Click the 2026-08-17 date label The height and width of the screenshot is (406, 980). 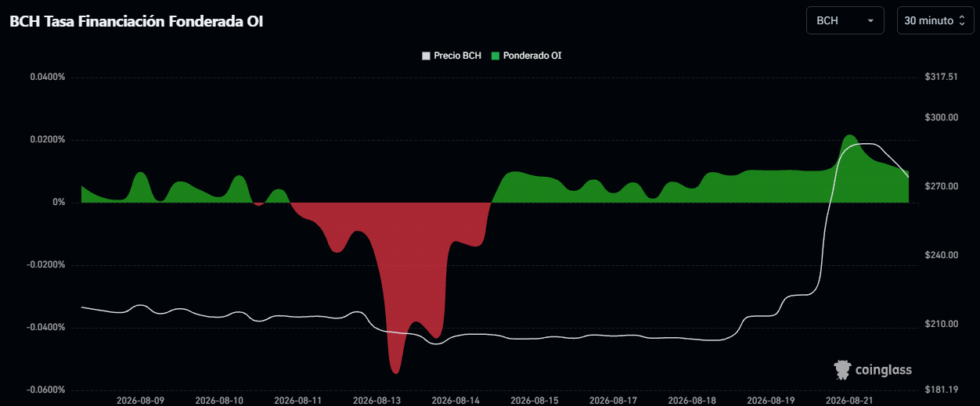click(614, 400)
